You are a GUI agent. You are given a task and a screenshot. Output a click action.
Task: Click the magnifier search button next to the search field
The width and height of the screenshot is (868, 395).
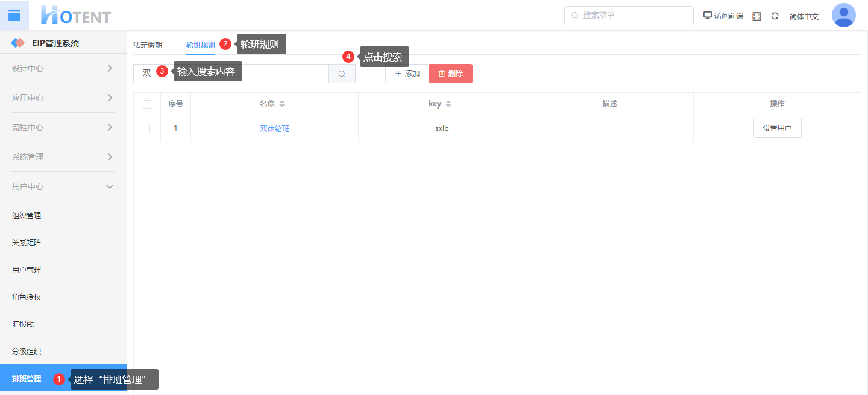coord(342,74)
